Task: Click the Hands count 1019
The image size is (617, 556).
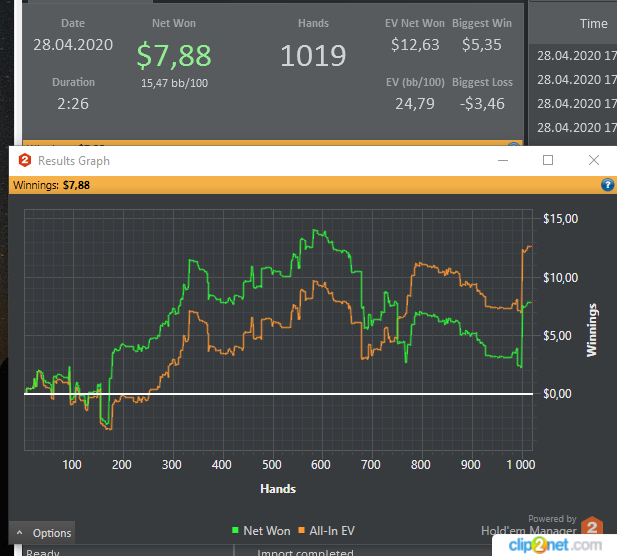Action: click(x=313, y=55)
